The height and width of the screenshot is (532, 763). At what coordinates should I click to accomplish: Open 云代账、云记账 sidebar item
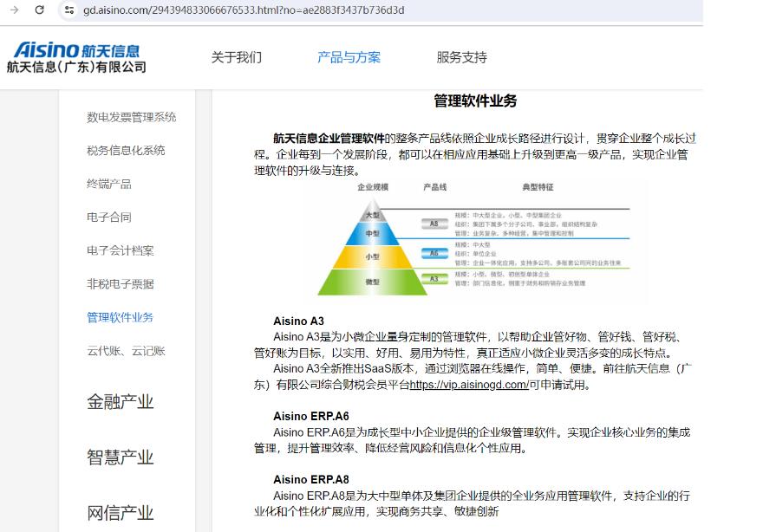(x=126, y=351)
